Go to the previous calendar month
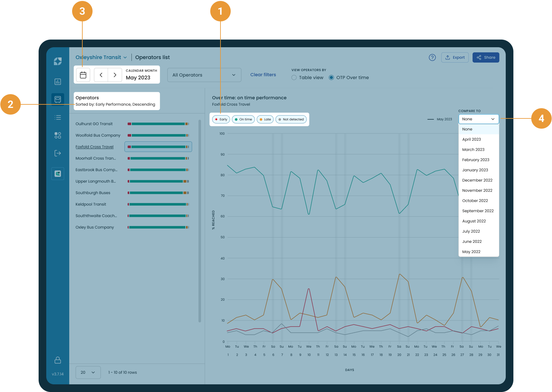 [101, 75]
